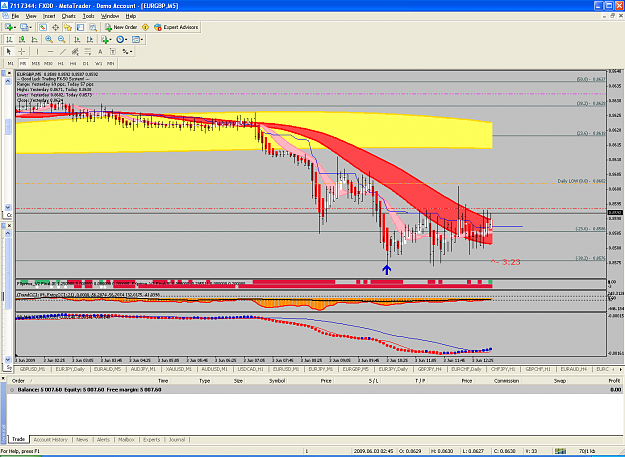Open the News terminal tab
Screen dimensions: 625x457
pos(82,439)
